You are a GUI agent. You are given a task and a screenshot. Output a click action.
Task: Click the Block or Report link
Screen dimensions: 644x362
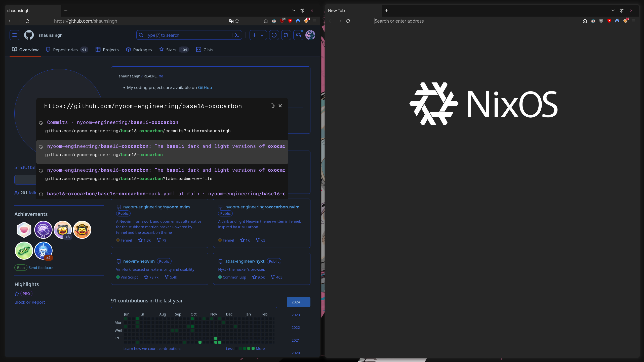click(30, 302)
